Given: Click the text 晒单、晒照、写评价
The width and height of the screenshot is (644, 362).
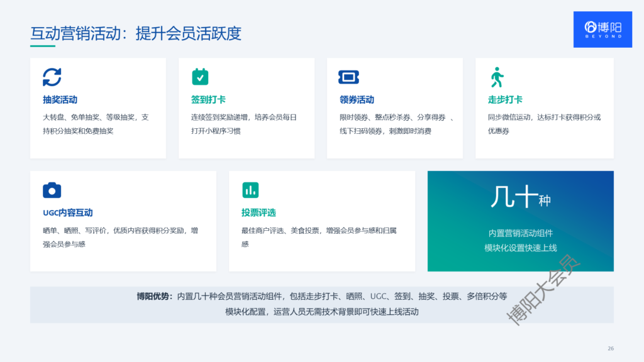Looking at the screenshot, I should click(74, 231).
